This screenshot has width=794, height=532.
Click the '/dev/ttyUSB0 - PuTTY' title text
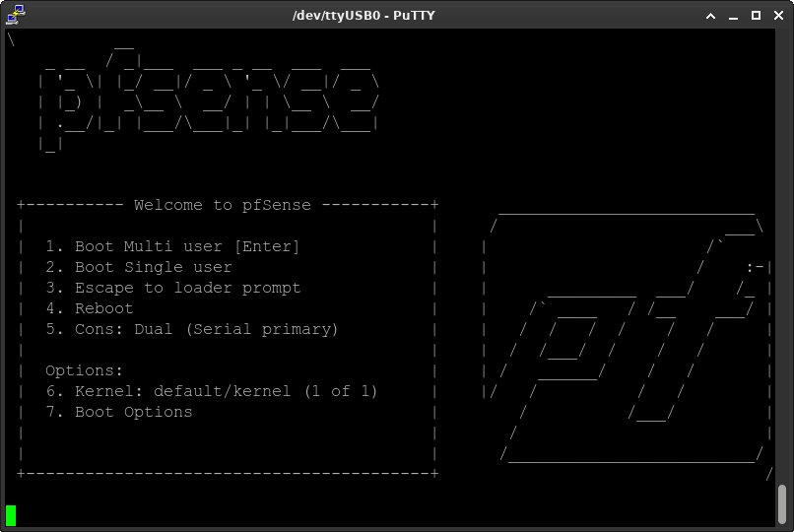[x=364, y=15]
